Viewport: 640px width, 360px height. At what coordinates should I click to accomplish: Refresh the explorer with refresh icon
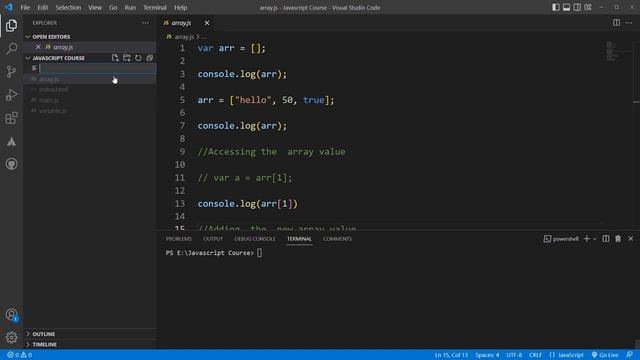[138, 58]
